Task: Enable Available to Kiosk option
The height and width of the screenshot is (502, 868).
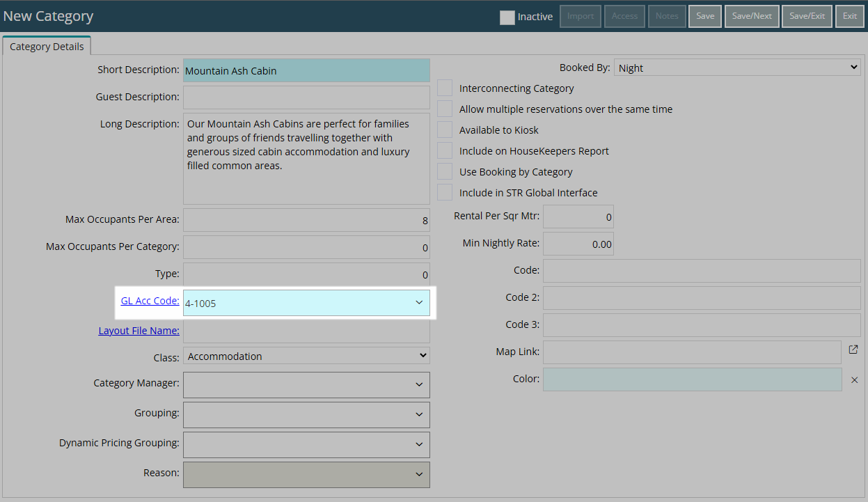Action: coord(445,130)
